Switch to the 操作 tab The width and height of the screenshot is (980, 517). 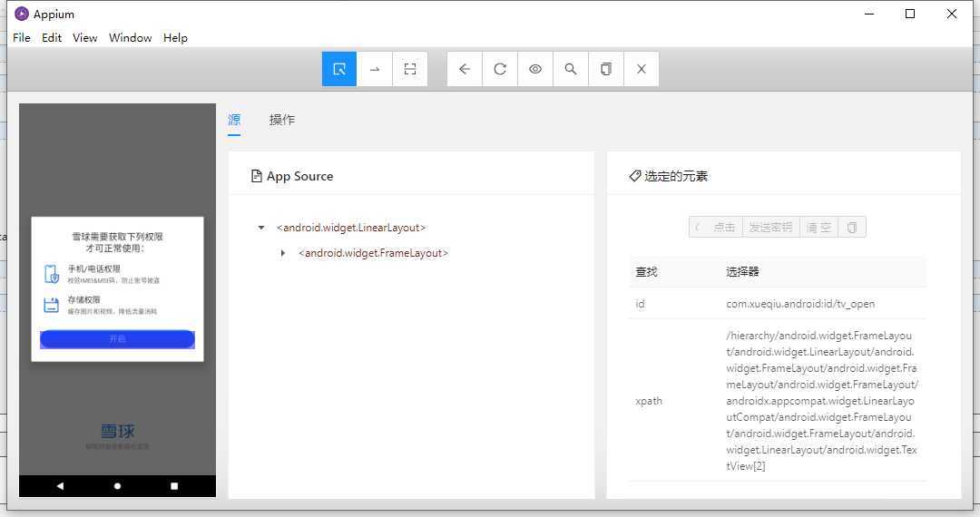tap(282, 119)
